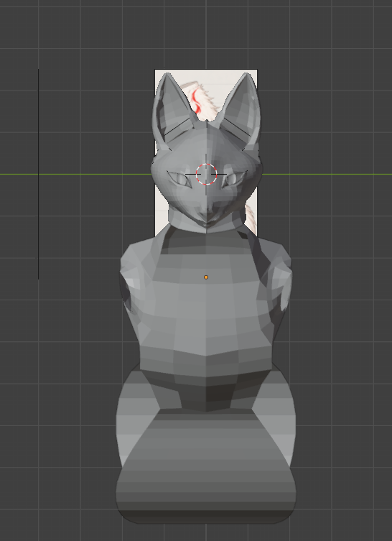Click the red flame marking on reference image

(x=197, y=101)
